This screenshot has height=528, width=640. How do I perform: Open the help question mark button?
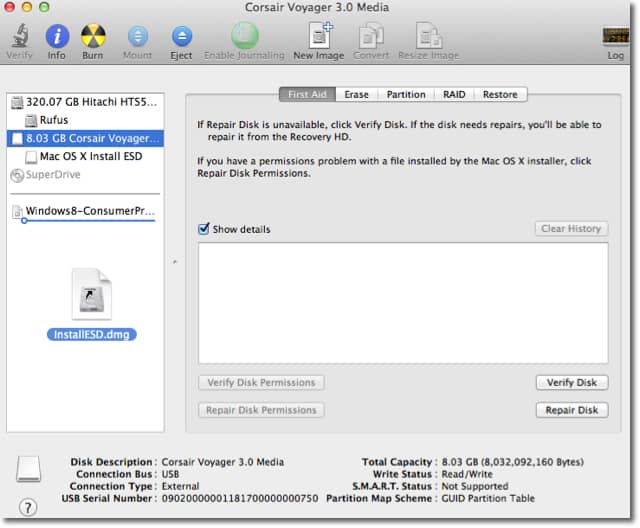(28, 508)
